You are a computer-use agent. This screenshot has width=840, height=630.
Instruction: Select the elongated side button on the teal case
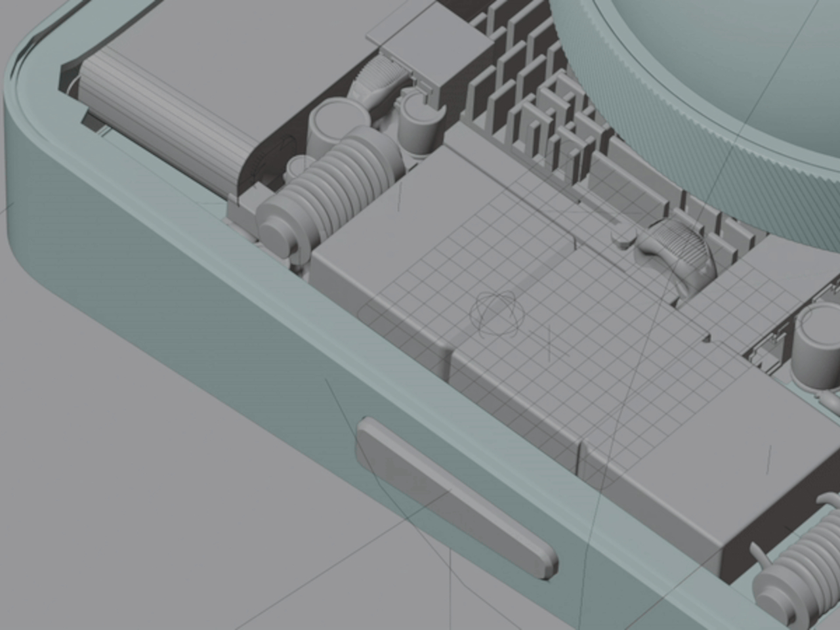456,498
